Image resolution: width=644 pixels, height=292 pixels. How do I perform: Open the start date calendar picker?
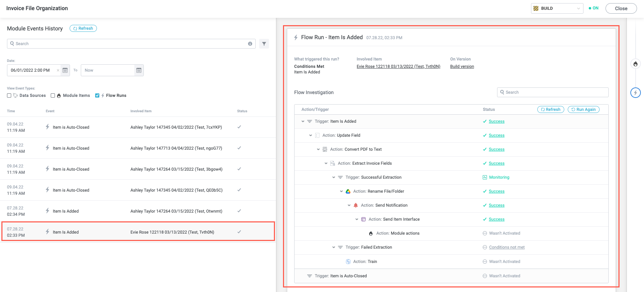[65, 70]
